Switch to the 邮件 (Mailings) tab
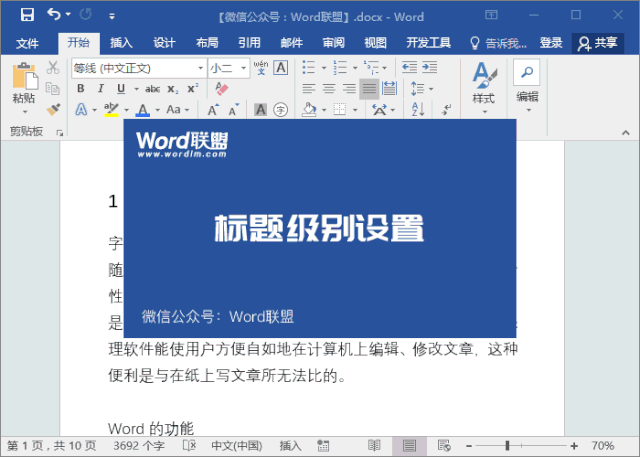This screenshot has height=457, width=640. [292, 43]
